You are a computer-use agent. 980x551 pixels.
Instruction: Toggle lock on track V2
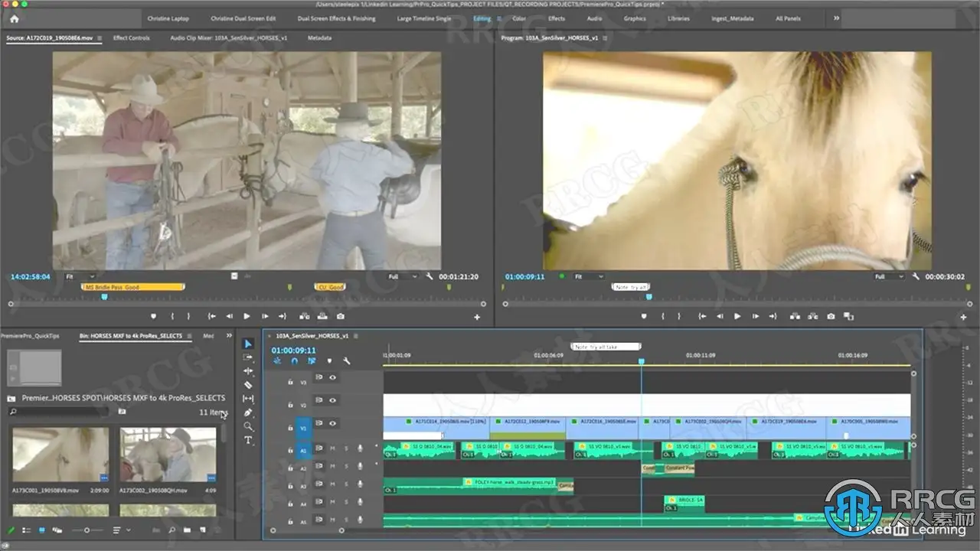[x=290, y=404]
